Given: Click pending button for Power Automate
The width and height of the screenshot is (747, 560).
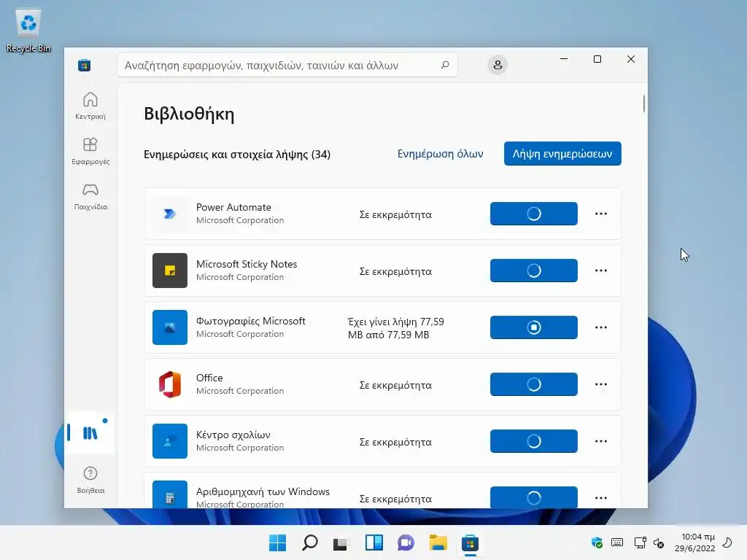Looking at the screenshot, I should (x=533, y=214).
